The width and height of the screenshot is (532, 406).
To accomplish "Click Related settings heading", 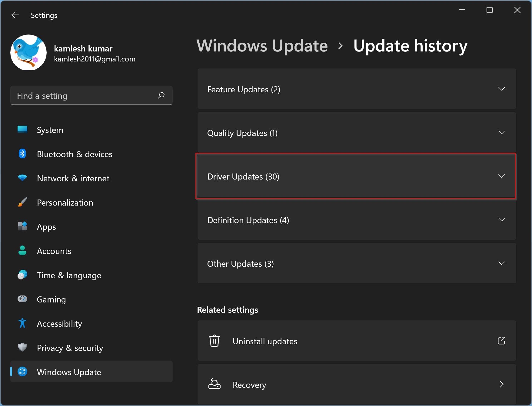I will pyautogui.click(x=228, y=310).
